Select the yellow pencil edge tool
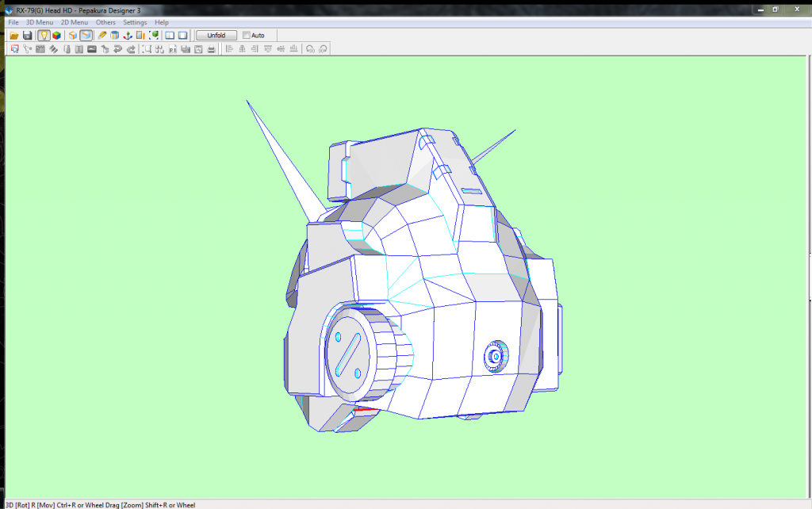The image size is (812, 509). pyautogui.click(x=102, y=35)
